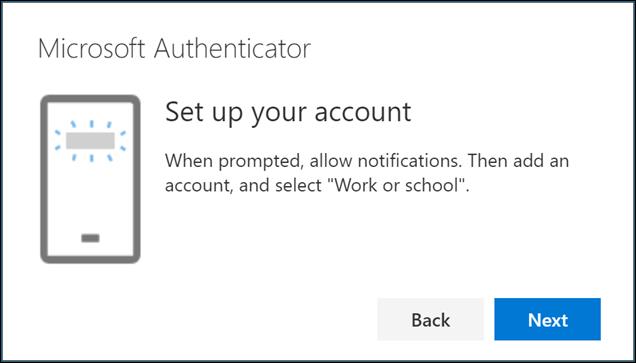Click the blue Next button
636x363 pixels.
(x=547, y=319)
